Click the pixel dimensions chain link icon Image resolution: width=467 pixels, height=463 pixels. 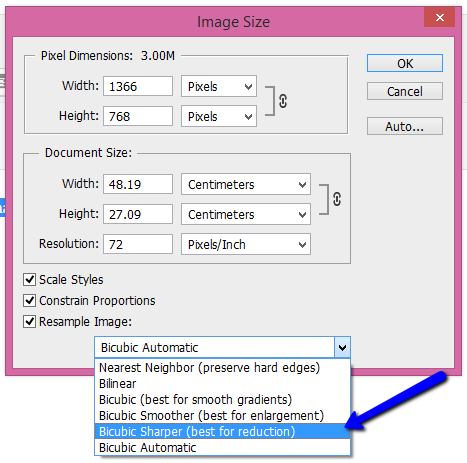pos(283,101)
